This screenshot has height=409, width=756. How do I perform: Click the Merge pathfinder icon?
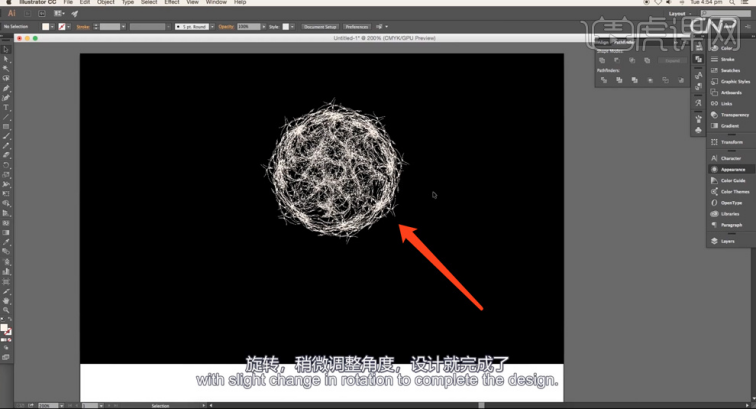634,80
